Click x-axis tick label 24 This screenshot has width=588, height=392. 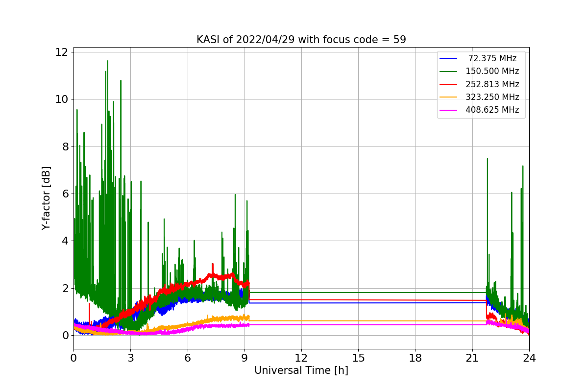point(529,358)
